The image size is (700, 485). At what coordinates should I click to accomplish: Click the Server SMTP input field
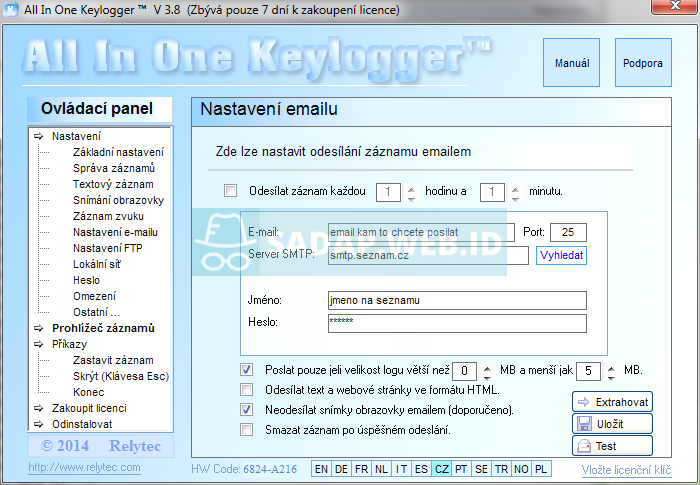pyautogui.click(x=428, y=255)
